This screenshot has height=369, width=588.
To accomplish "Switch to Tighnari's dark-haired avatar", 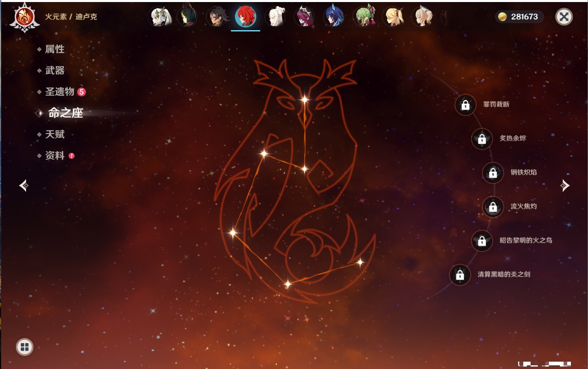I will [x=187, y=17].
